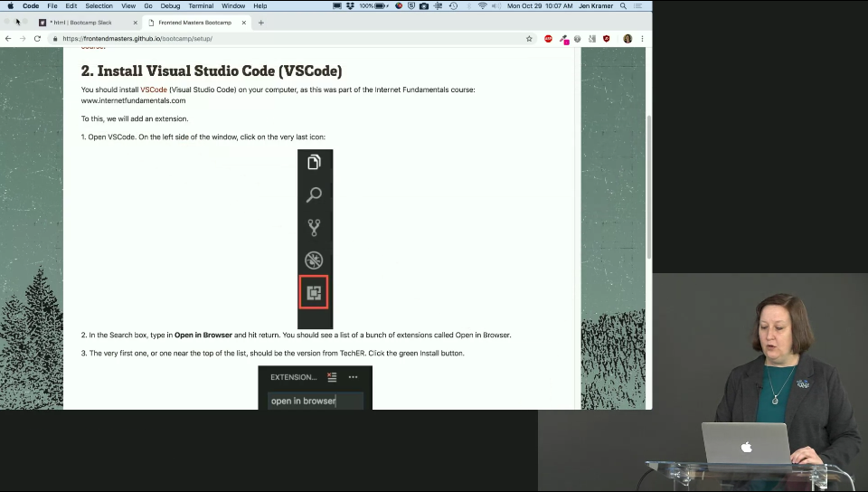The width and height of the screenshot is (868, 492).
Task: Open the Wi-Fi menu bar icon
Action: click(482, 5)
